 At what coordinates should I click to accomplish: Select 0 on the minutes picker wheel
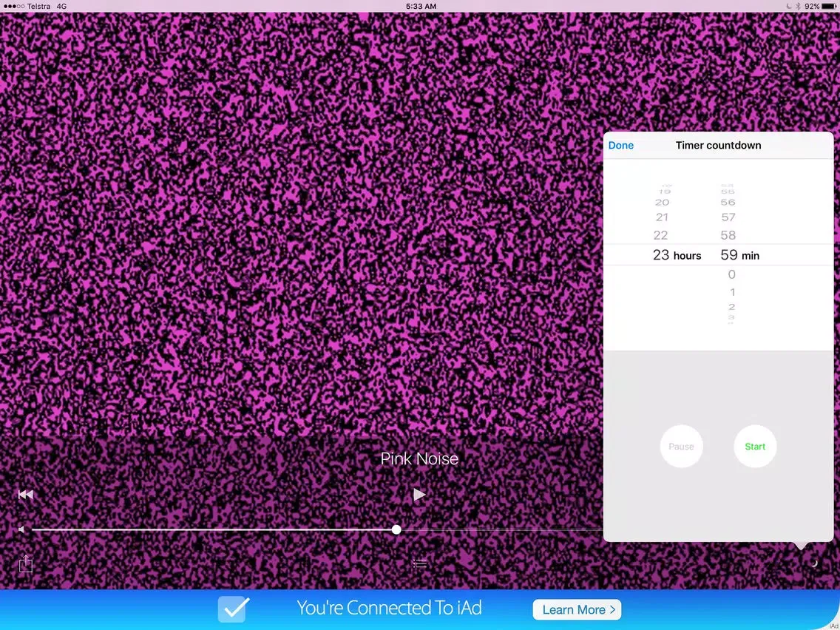point(731,274)
